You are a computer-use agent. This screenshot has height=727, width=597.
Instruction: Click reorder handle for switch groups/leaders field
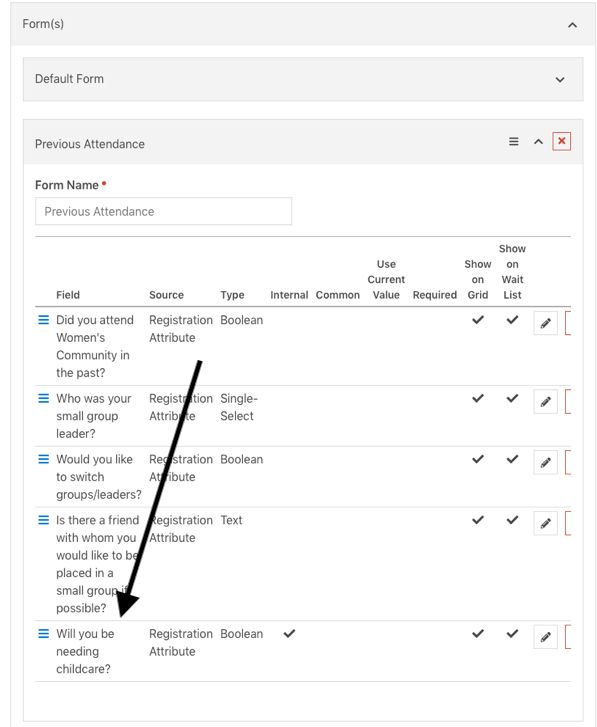tap(44, 459)
